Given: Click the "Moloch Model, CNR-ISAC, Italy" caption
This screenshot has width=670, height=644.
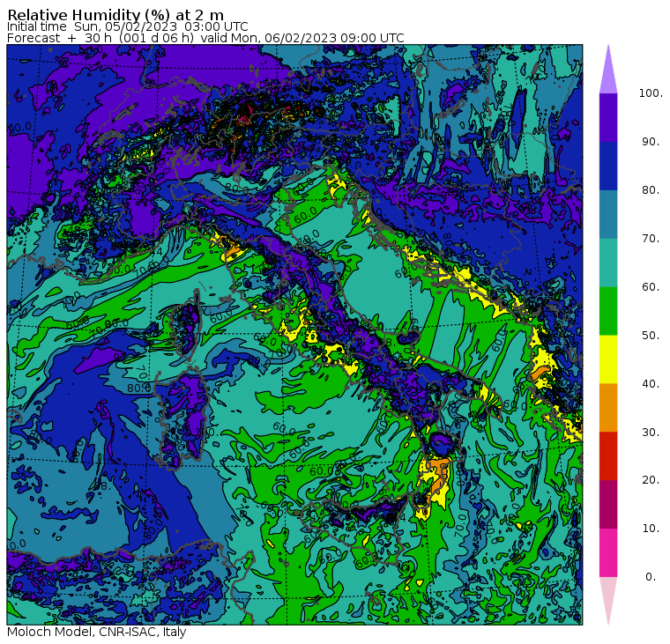Looking at the screenshot, I should click(97, 632).
